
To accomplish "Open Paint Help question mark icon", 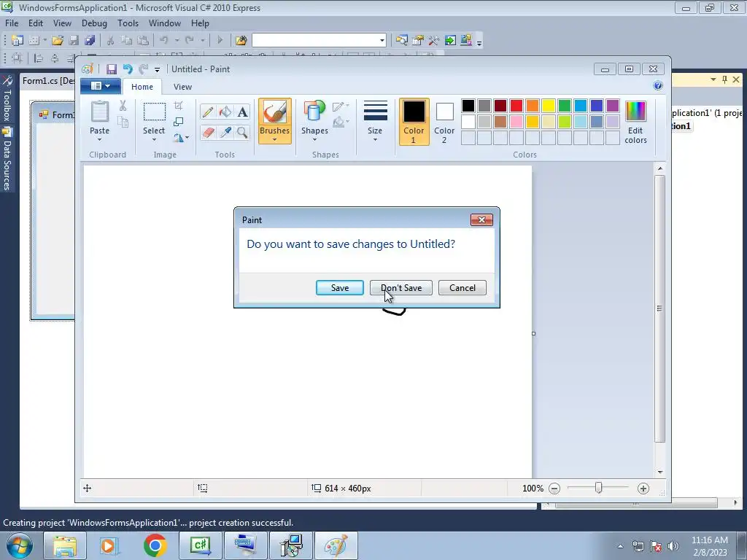I will [658, 85].
